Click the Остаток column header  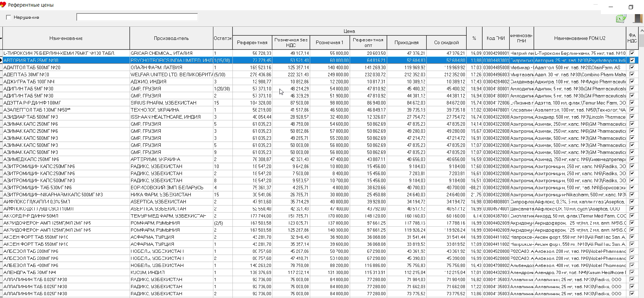(223, 38)
